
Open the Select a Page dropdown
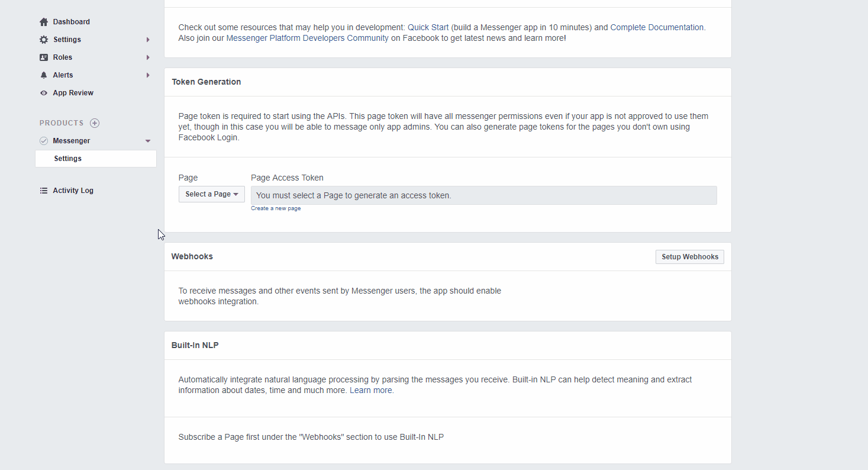211,194
